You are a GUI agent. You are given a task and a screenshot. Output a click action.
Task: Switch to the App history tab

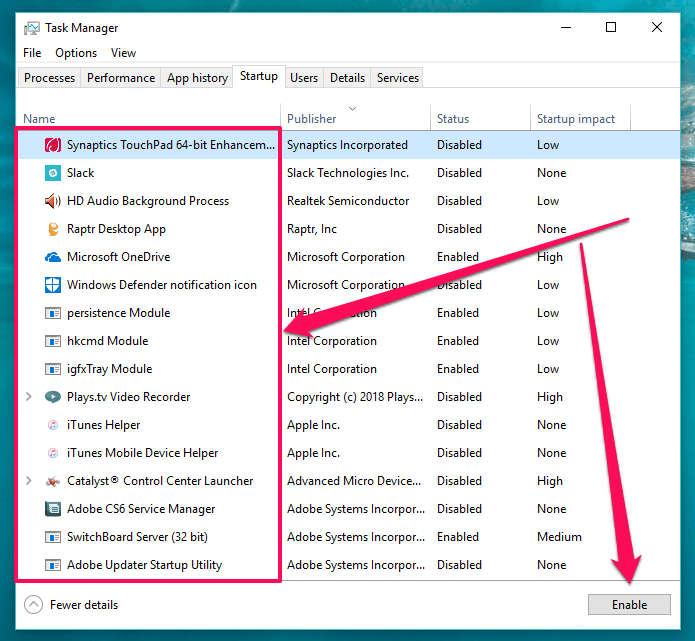197,78
